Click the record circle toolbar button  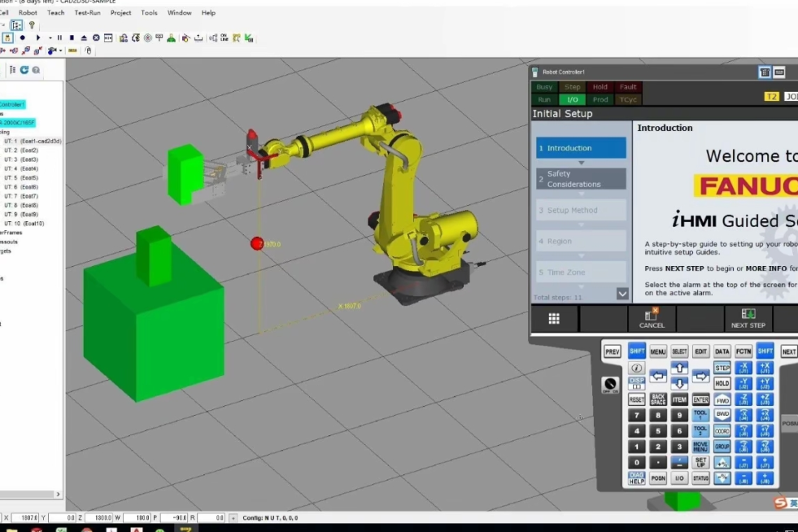(23, 37)
